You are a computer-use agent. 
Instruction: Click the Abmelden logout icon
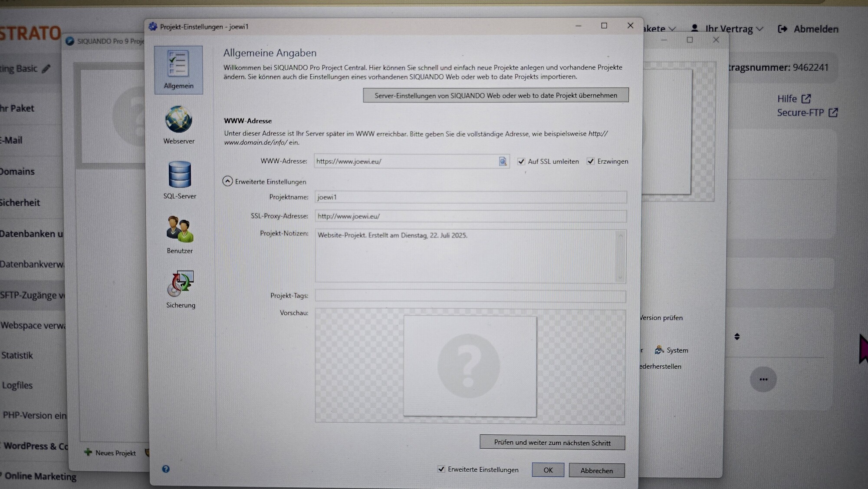pyautogui.click(x=783, y=29)
